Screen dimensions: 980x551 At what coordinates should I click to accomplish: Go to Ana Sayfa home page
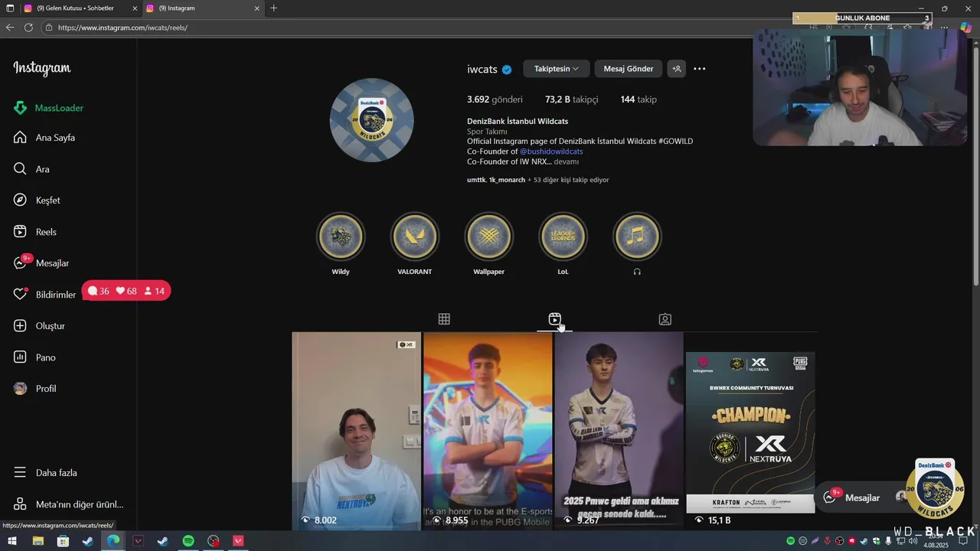click(x=44, y=138)
